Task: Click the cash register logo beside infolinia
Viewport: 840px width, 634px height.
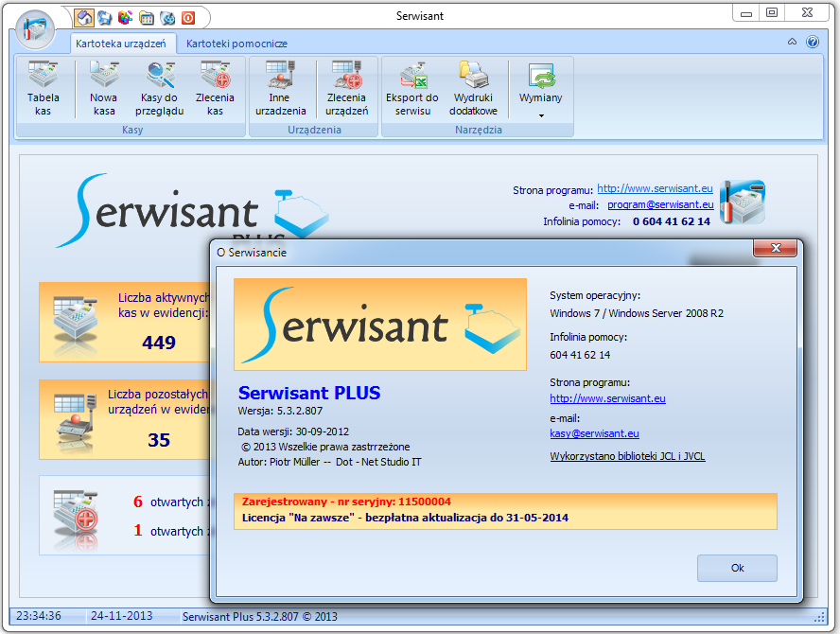Action: point(743,203)
